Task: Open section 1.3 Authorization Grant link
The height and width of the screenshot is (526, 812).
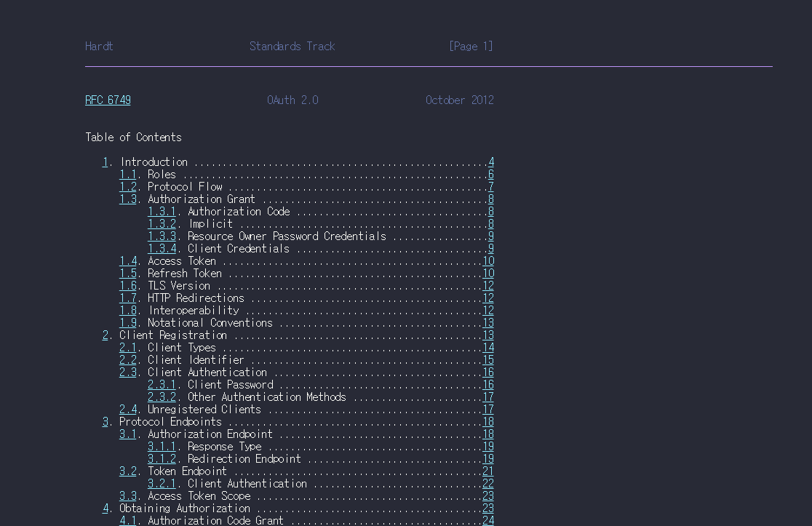Action: pyautogui.click(x=128, y=199)
